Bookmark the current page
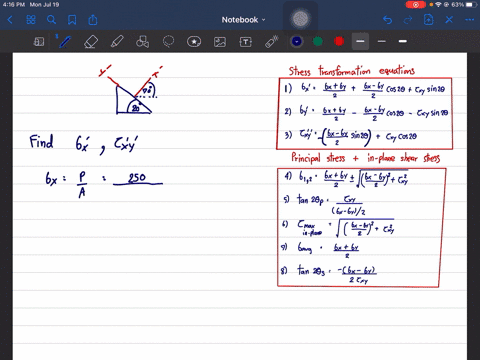Viewport: 480px width, 360px height. (72, 20)
